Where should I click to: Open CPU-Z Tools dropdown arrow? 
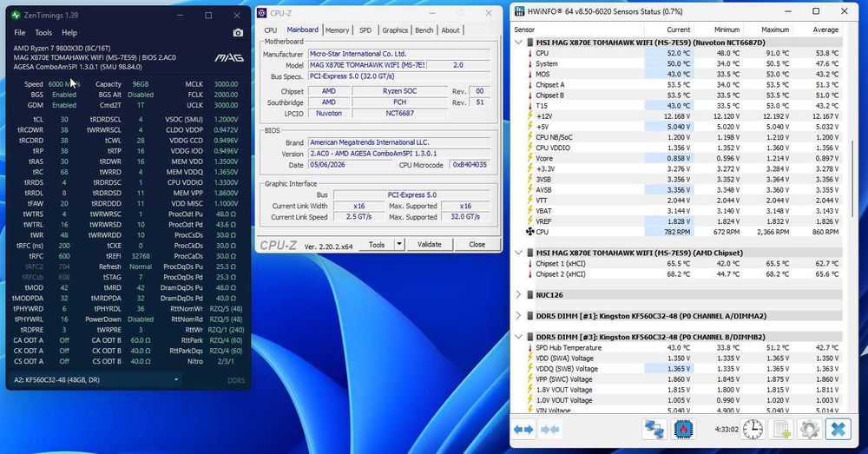(x=399, y=244)
